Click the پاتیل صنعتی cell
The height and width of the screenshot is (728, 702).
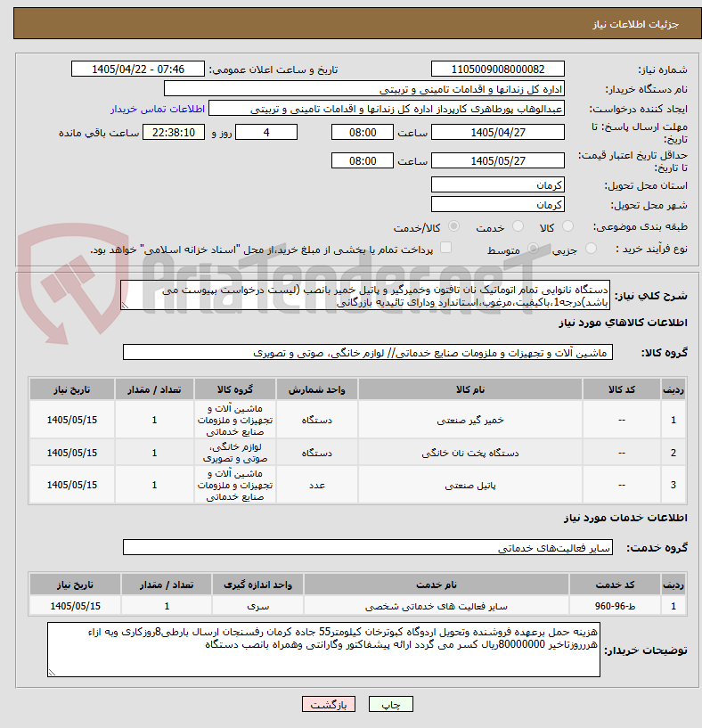click(x=469, y=485)
